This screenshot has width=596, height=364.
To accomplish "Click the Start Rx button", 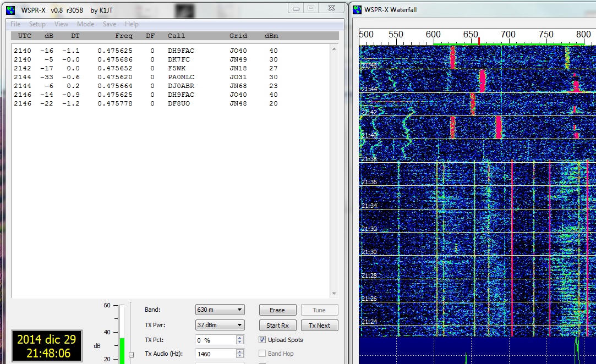I will tap(277, 326).
